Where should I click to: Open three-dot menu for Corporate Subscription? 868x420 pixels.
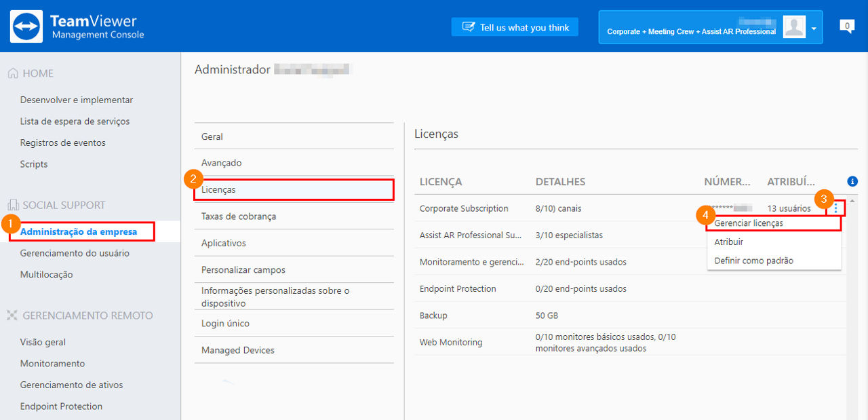tap(835, 208)
